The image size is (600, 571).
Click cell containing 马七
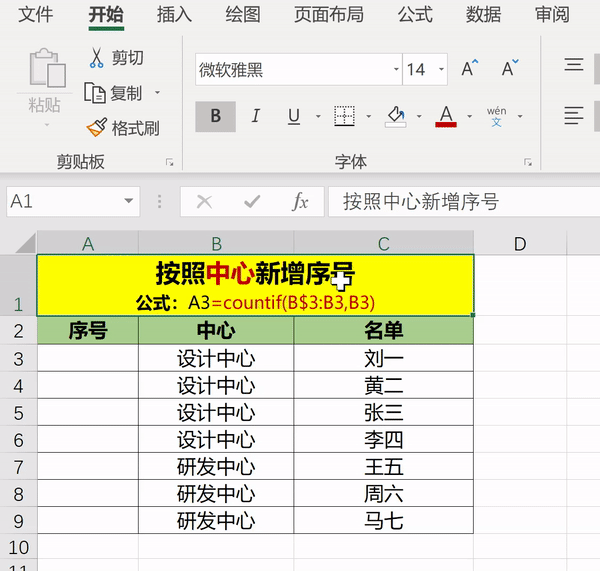[384, 520]
